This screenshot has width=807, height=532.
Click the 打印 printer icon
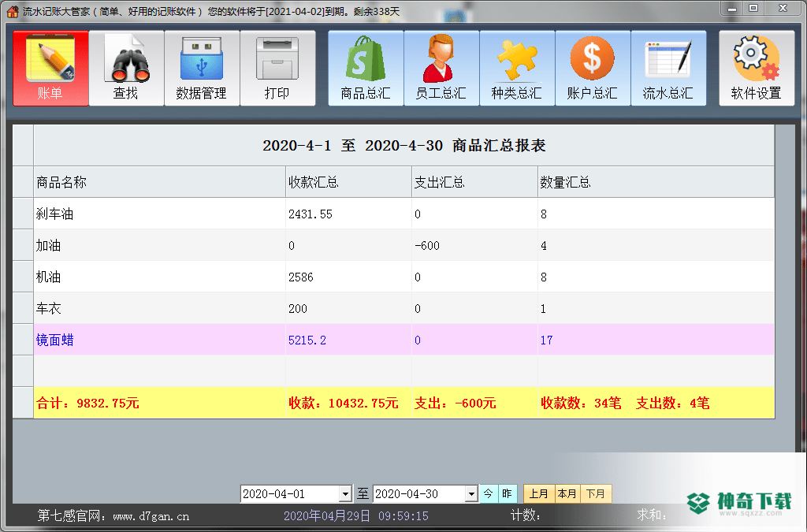click(277, 68)
